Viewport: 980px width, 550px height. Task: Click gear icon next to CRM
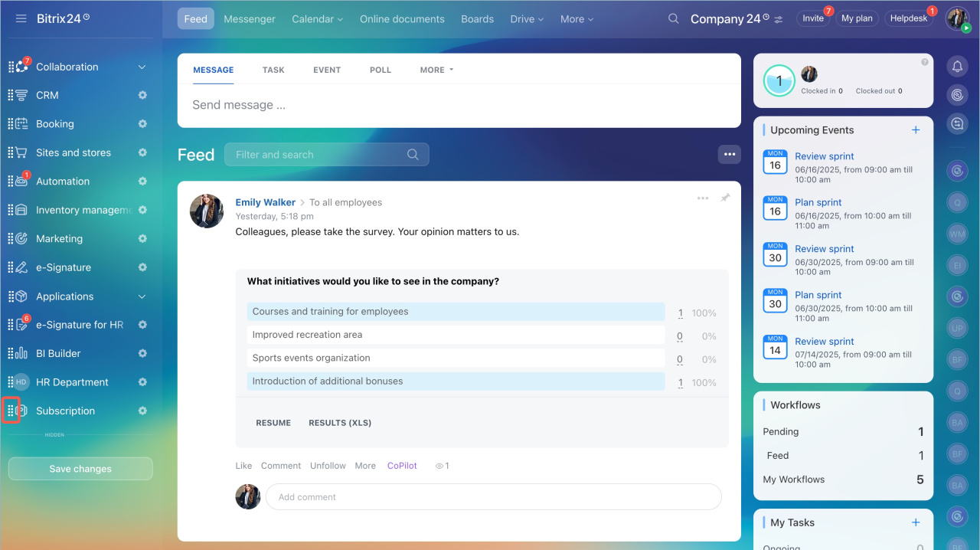point(142,95)
